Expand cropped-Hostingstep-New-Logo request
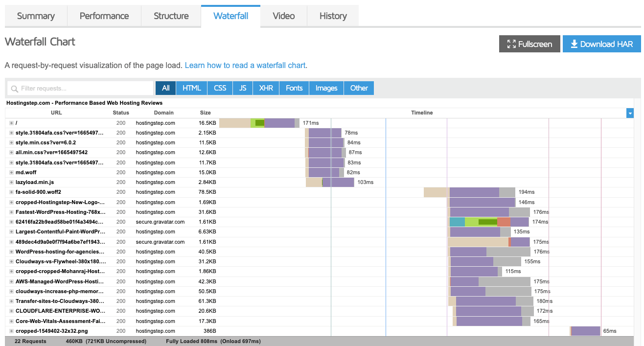644x346 pixels. click(x=11, y=202)
